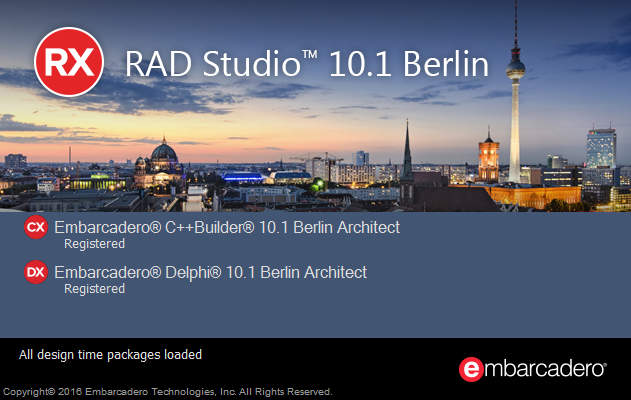
Task: Click 'Embarcadero® Delphi® 10.1 Berlin Architect' text
Action: pos(210,272)
